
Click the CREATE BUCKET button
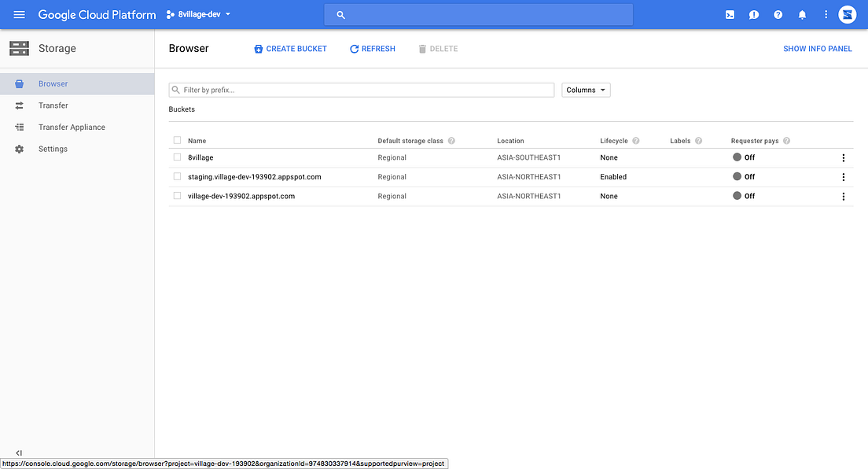coord(291,48)
